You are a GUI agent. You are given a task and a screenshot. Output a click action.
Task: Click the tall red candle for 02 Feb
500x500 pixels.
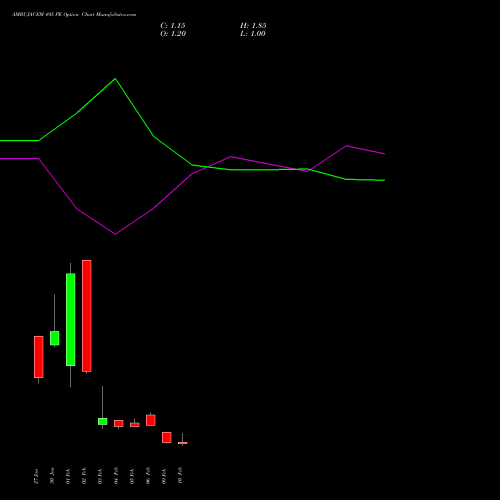pos(87,316)
